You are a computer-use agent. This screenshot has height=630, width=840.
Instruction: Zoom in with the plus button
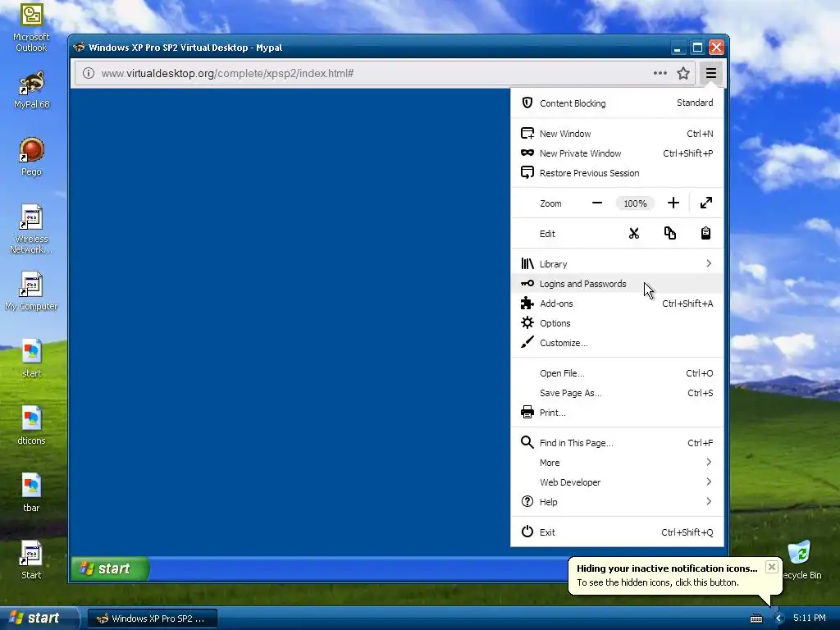coord(673,203)
